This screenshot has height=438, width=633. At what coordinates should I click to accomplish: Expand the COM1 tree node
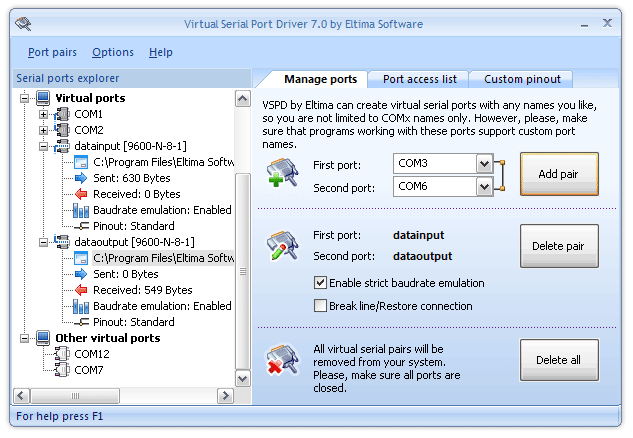point(43,114)
